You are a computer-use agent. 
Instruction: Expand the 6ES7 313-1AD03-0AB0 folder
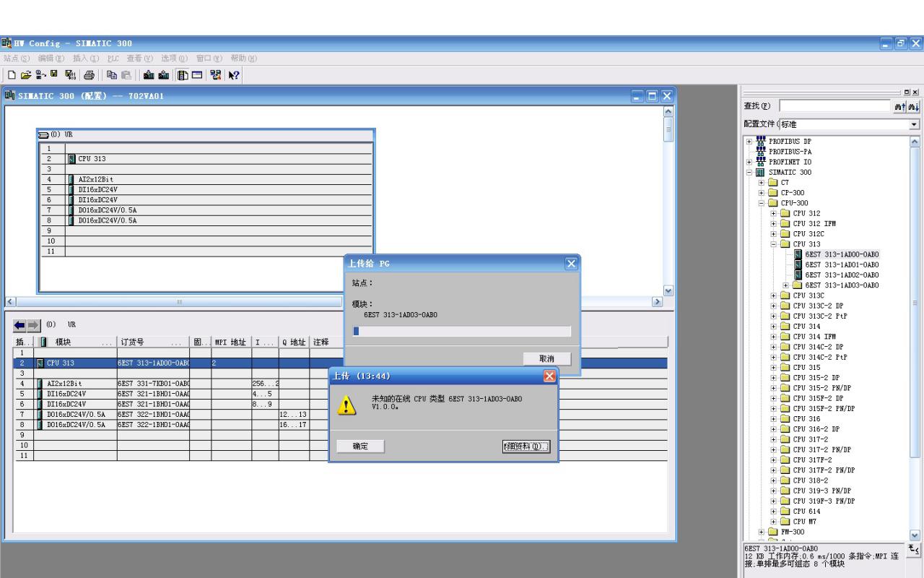(788, 285)
